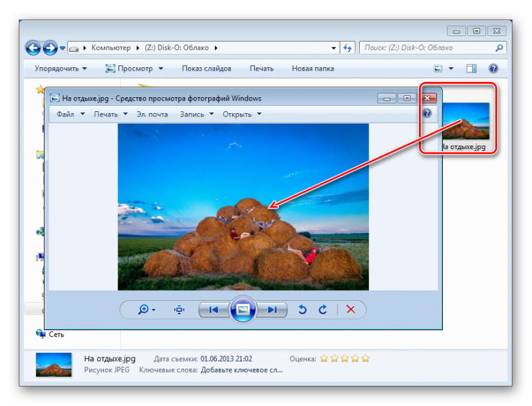Set rating to third star
This screenshot has width=532, height=406.
tap(344, 359)
